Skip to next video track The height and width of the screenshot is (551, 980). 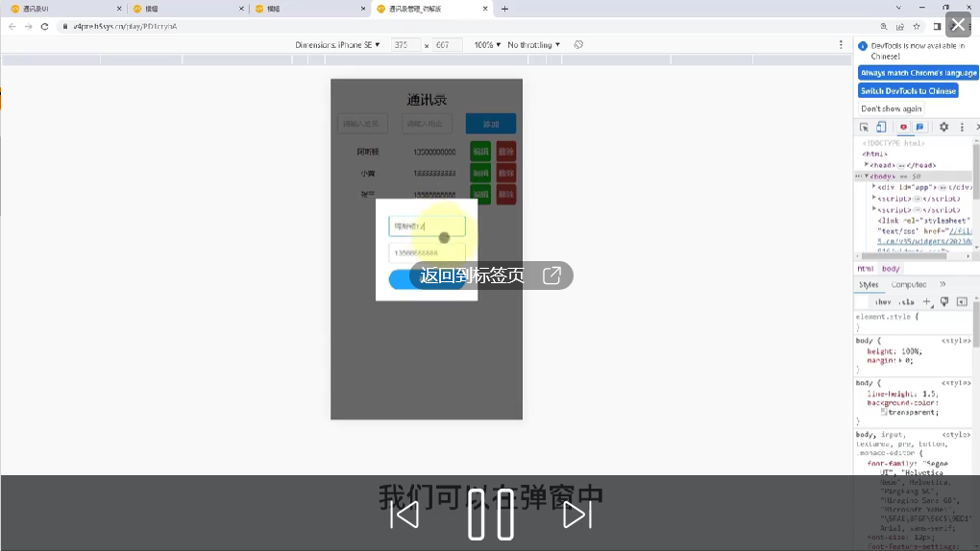576,515
